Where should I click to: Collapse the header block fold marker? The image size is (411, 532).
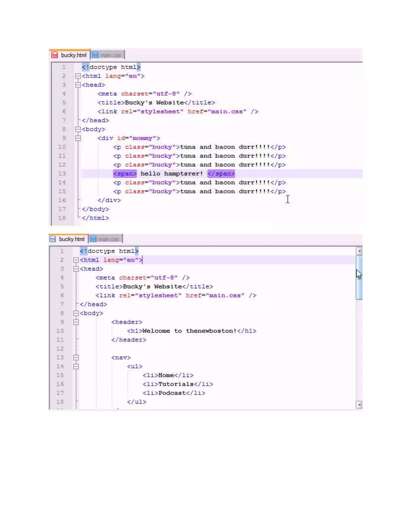coord(76,322)
